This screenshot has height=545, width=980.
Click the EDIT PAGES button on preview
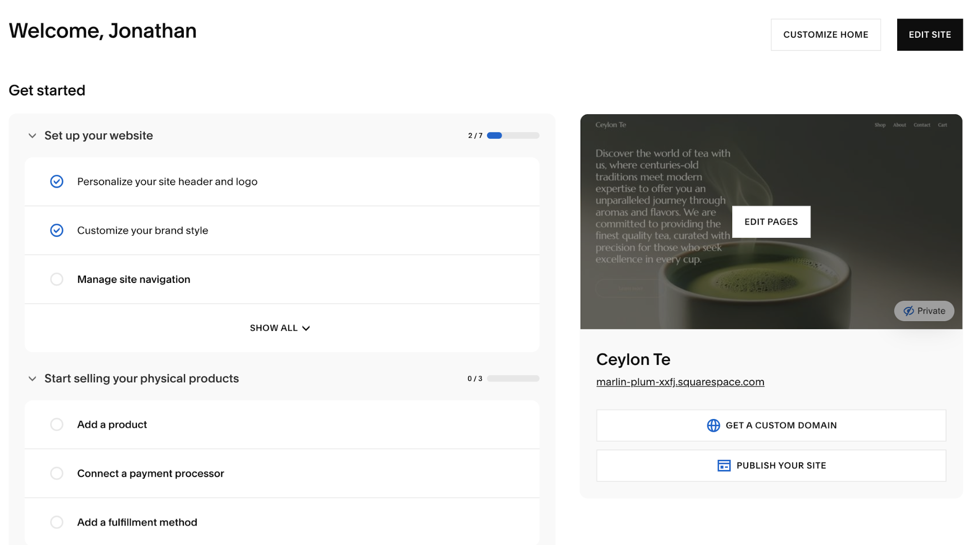point(771,222)
